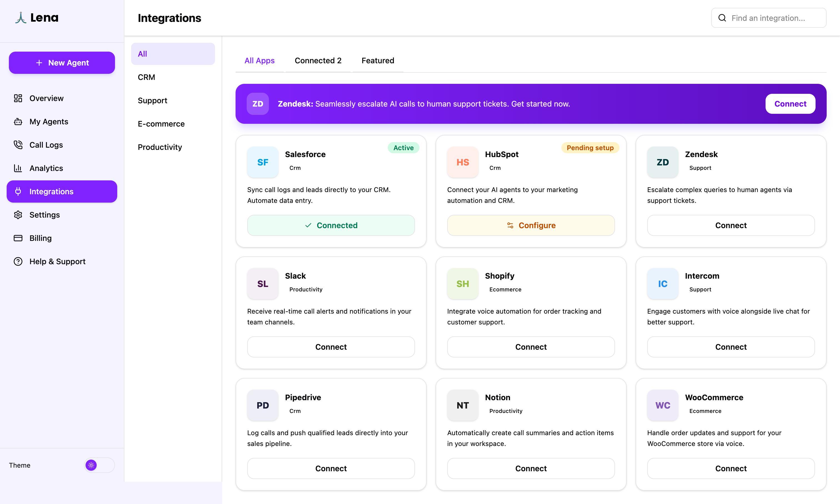Click the My Agents robot icon
This screenshot has height=504, width=840.
[x=18, y=122]
